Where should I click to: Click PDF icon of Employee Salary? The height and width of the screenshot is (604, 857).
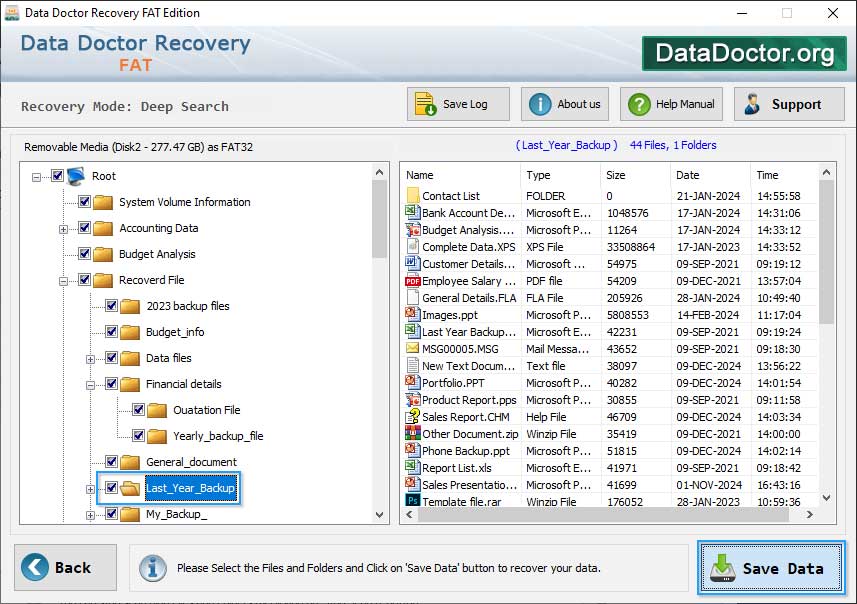point(413,281)
